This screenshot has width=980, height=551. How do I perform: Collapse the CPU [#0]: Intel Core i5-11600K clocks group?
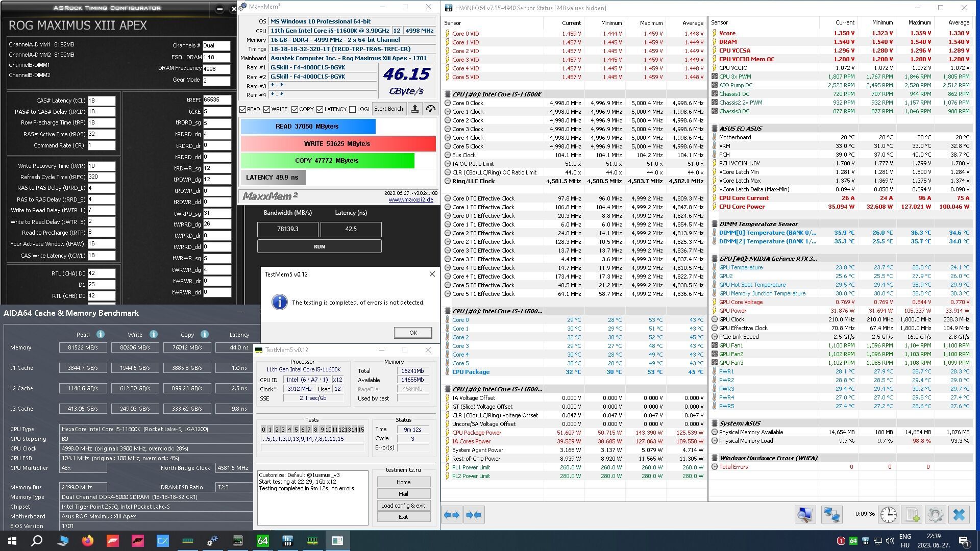click(x=448, y=94)
